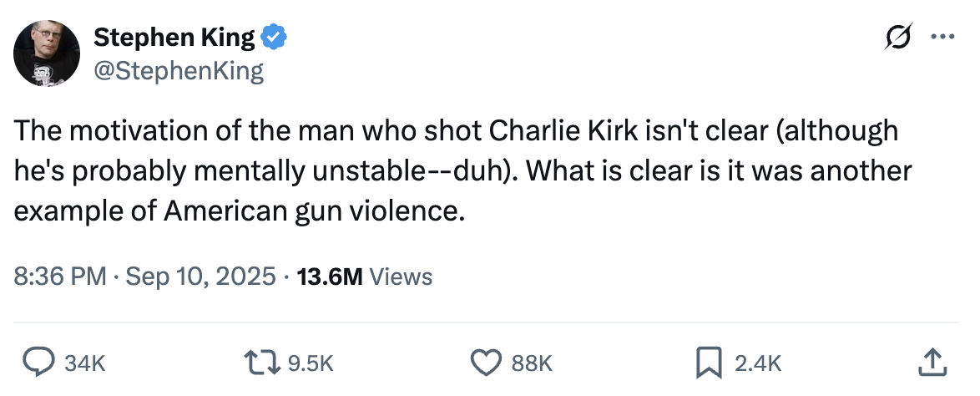This screenshot has width=980, height=396.
Task: Click the word Views label
Action: tap(401, 276)
